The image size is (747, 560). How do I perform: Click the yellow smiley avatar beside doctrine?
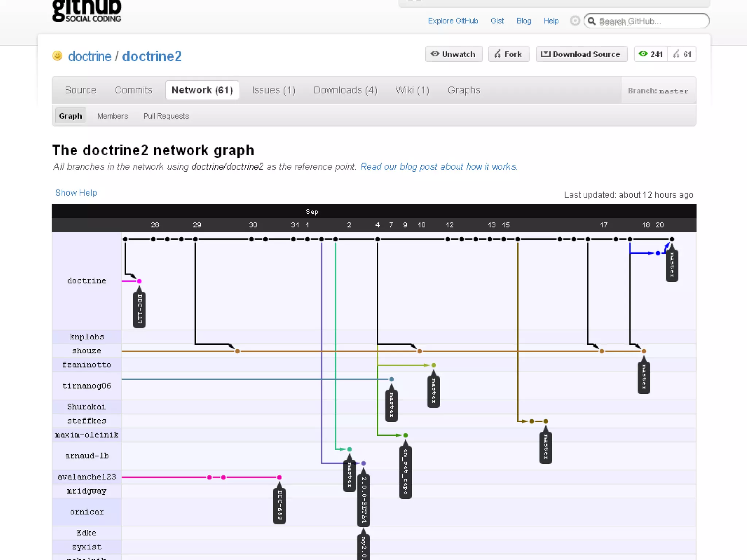tap(57, 55)
